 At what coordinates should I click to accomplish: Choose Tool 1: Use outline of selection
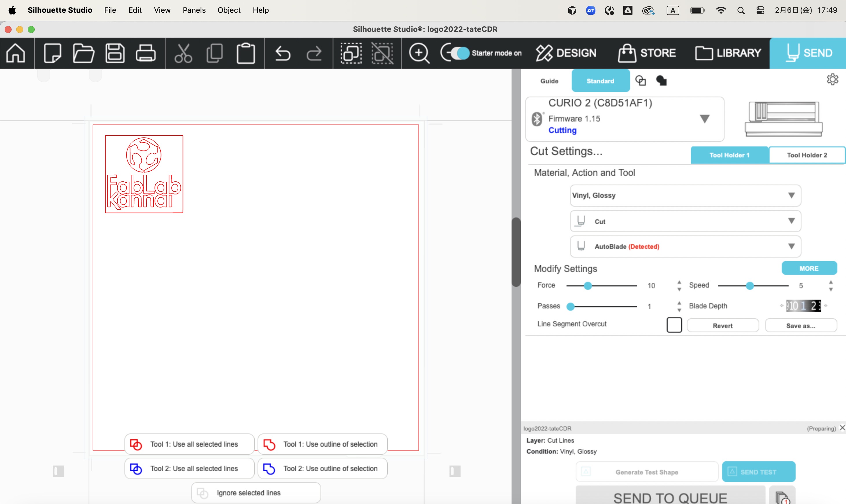pos(322,444)
